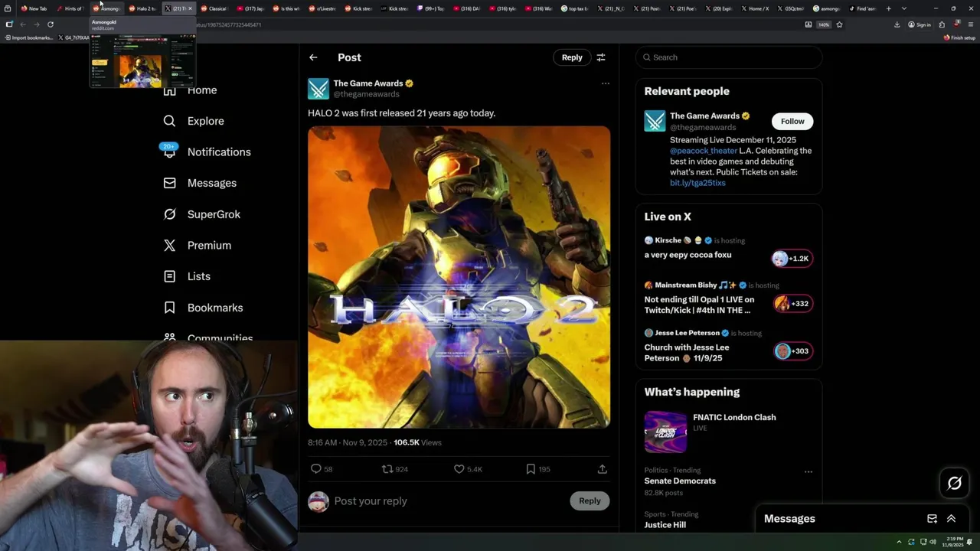The height and width of the screenshot is (551, 980).
Task: Open The Game Awards profile avatar on the post
Action: coord(318,89)
